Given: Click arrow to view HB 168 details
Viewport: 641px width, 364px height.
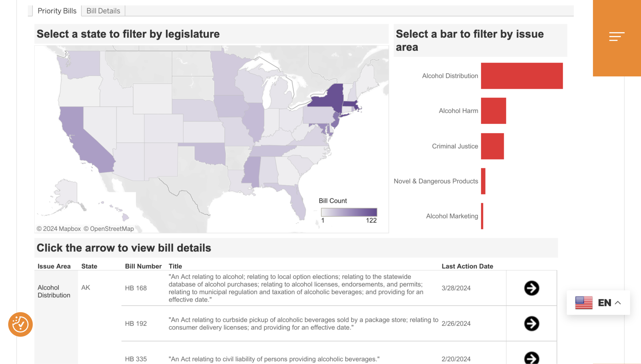Looking at the screenshot, I should point(532,288).
